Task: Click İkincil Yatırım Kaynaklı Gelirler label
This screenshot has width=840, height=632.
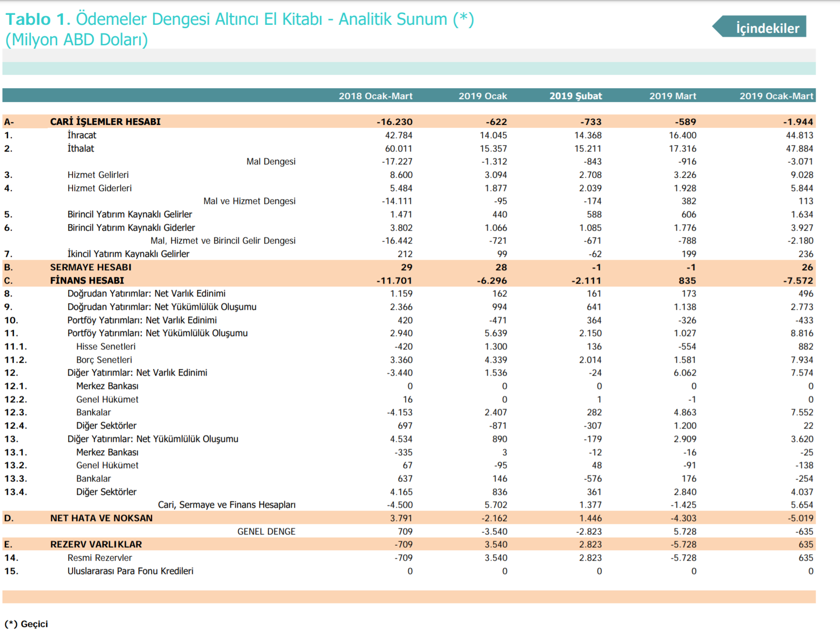Action: point(128,254)
